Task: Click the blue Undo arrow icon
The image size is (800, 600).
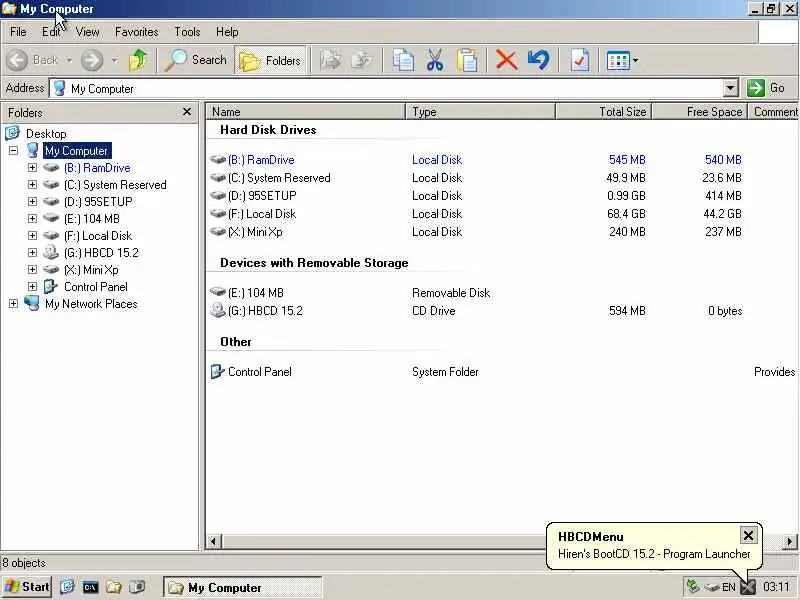Action: [539, 60]
